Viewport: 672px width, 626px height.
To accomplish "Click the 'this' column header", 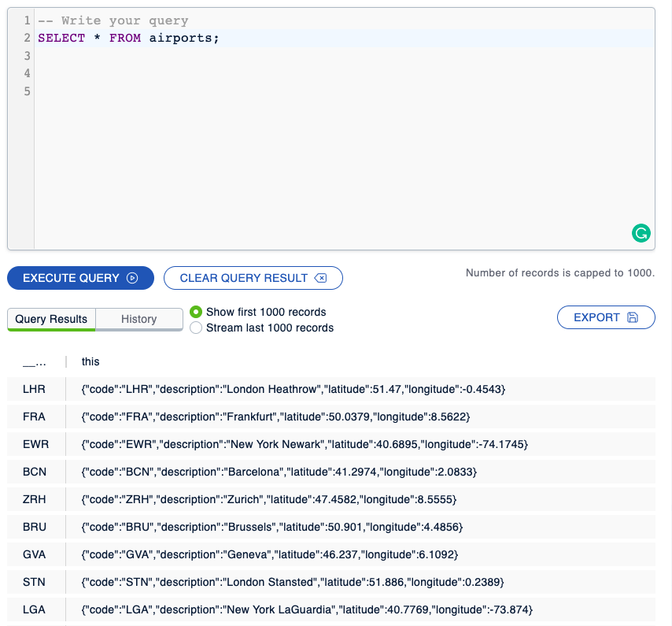I will (90, 361).
